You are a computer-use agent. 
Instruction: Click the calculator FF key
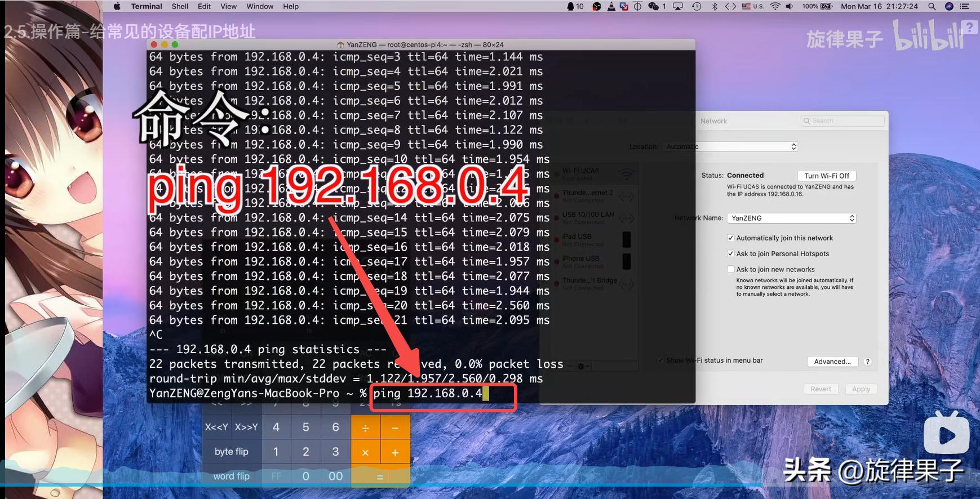(276, 476)
